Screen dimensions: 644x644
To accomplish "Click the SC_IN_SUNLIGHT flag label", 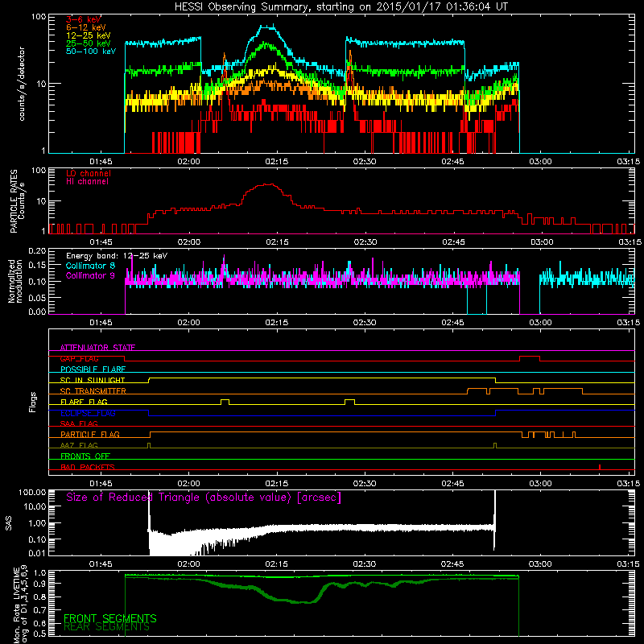I will [93, 380].
